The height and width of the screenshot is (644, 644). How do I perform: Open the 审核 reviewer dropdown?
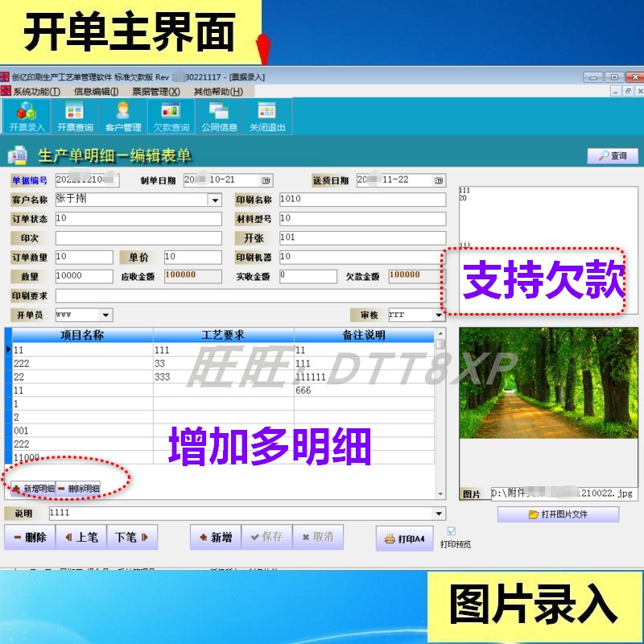(439, 315)
